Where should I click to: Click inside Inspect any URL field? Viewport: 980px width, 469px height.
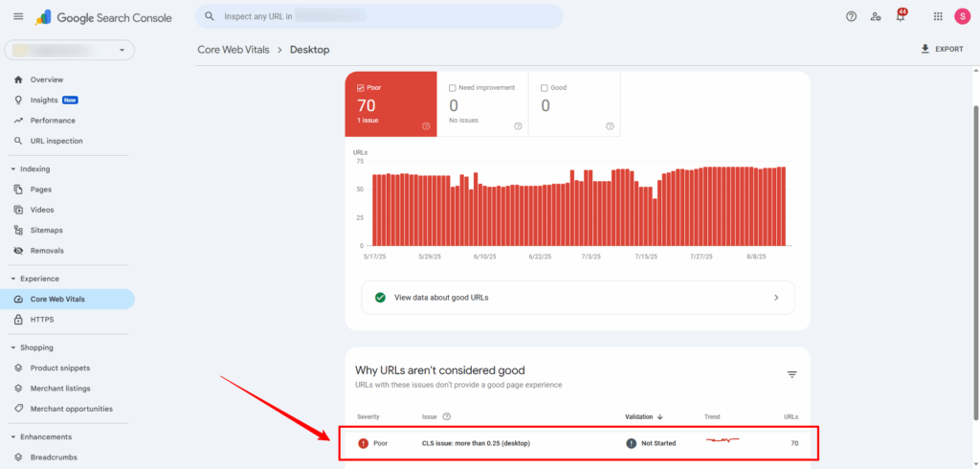[379, 16]
